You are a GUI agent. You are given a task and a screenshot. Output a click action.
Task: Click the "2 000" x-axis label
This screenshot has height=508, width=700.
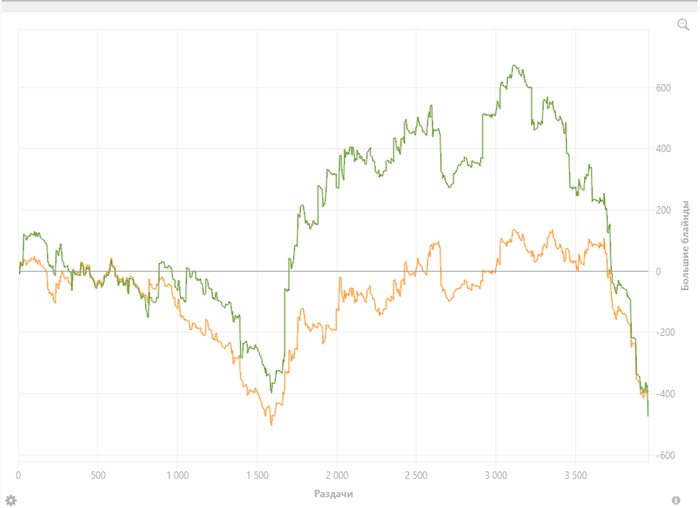(x=337, y=474)
